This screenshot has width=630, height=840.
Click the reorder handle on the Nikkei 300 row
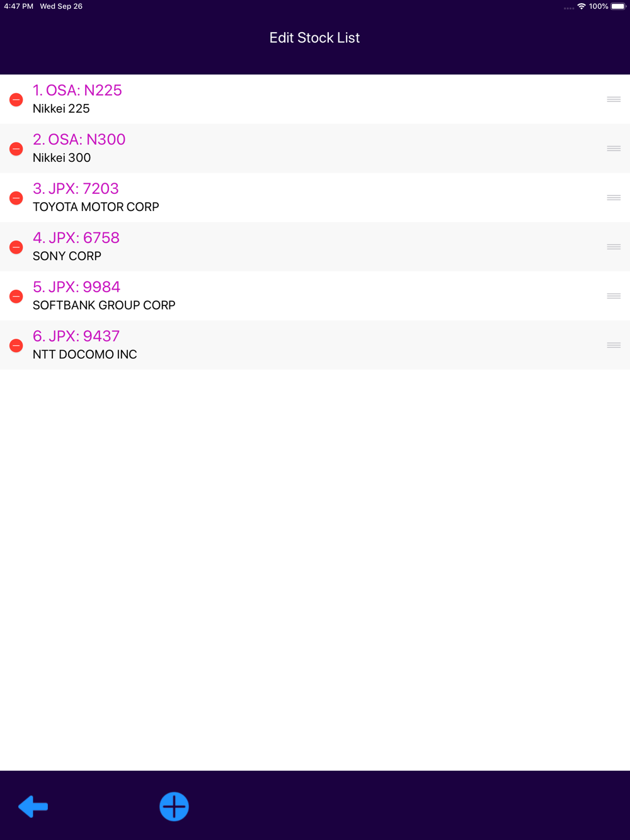(x=614, y=149)
